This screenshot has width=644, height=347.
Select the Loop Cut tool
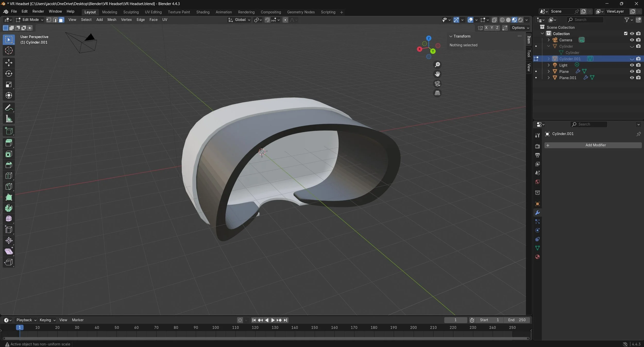(x=9, y=176)
